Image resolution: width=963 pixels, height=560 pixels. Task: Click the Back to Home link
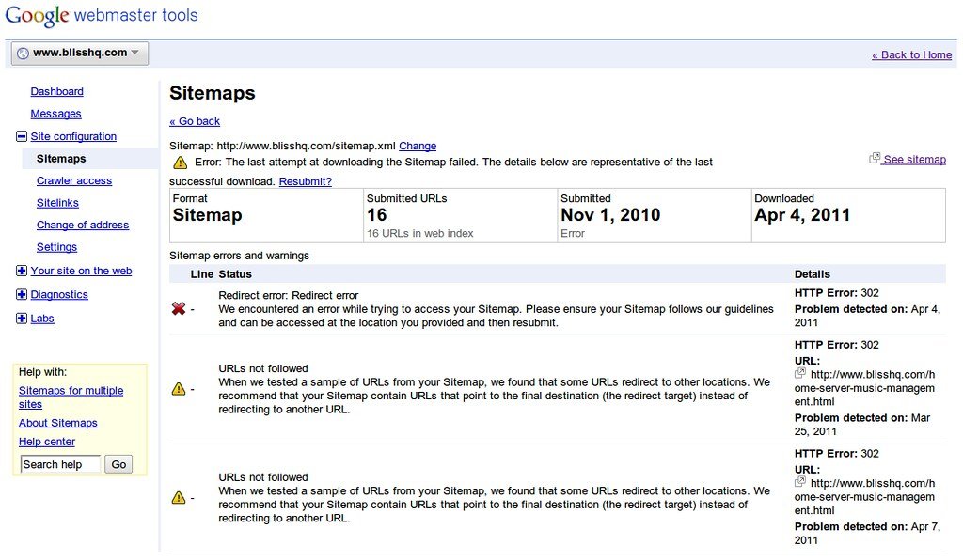[x=911, y=54]
